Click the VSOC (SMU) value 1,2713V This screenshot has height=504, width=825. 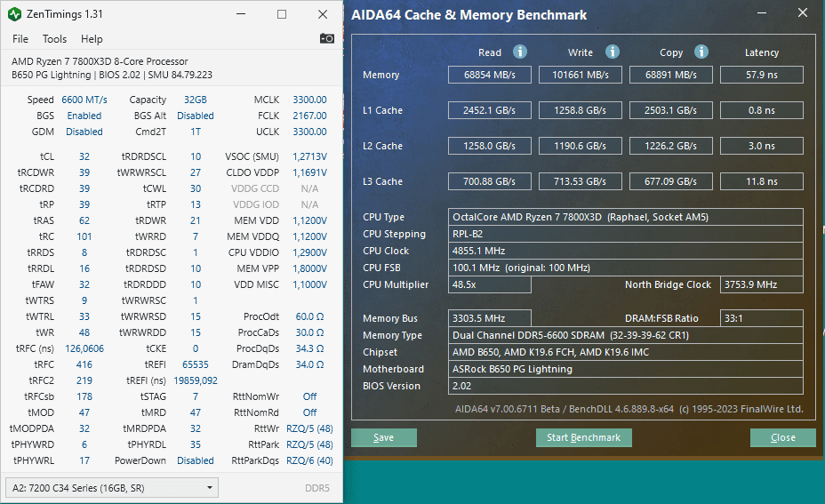[309, 156]
